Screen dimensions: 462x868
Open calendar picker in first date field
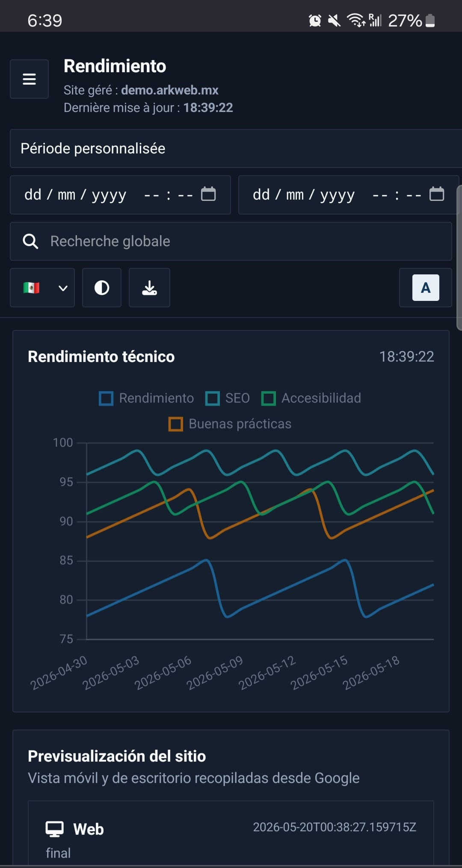208,194
